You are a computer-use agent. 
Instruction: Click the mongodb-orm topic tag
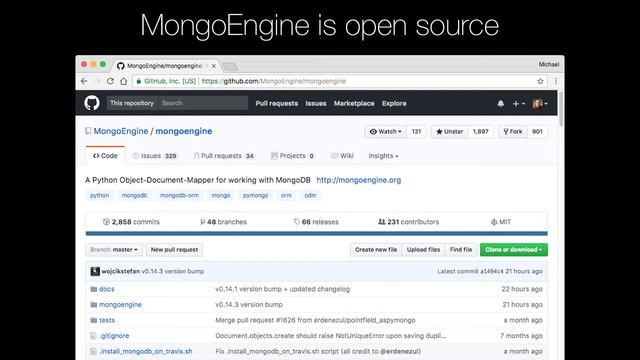pyautogui.click(x=179, y=196)
